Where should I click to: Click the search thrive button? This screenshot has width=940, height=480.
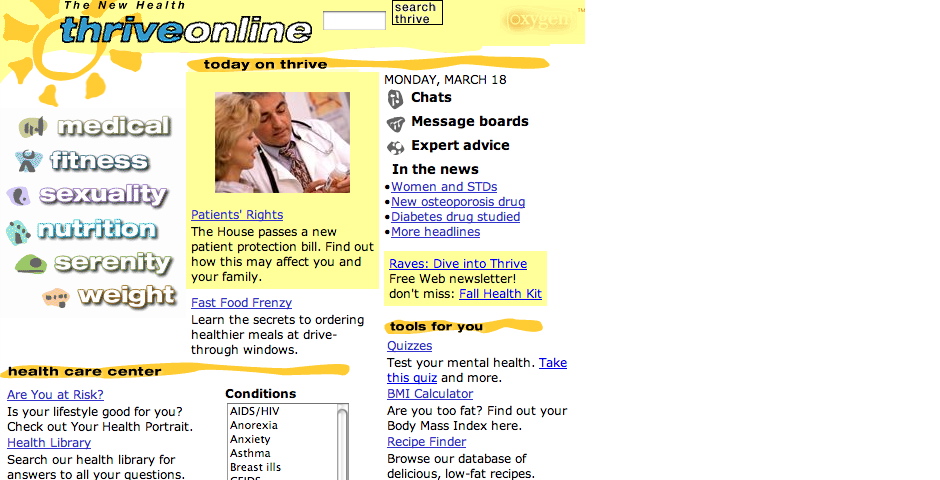pyautogui.click(x=417, y=13)
